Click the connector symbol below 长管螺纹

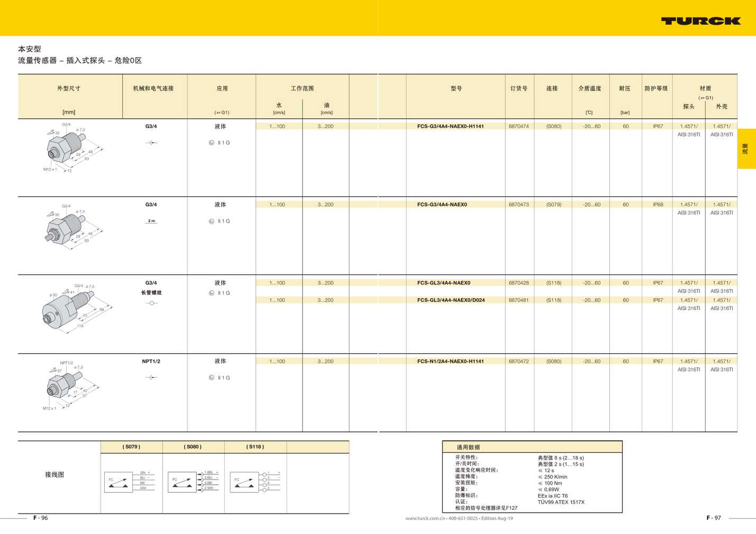coord(151,303)
